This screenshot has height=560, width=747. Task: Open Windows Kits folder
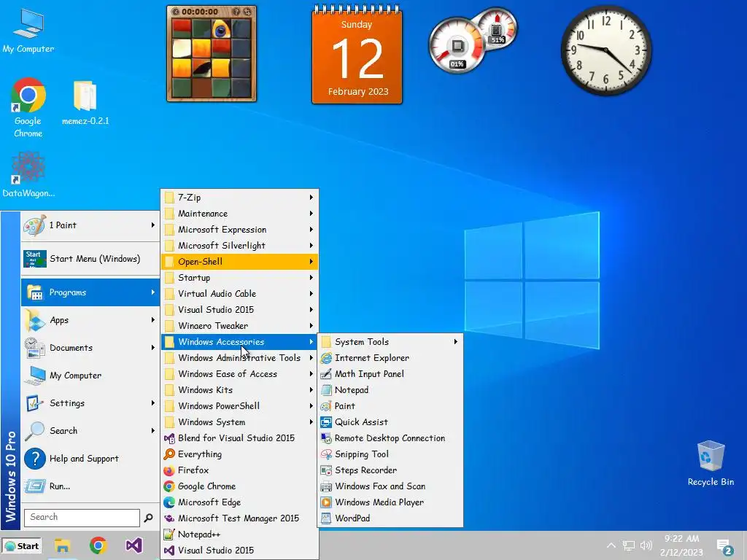(x=239, y=390)
